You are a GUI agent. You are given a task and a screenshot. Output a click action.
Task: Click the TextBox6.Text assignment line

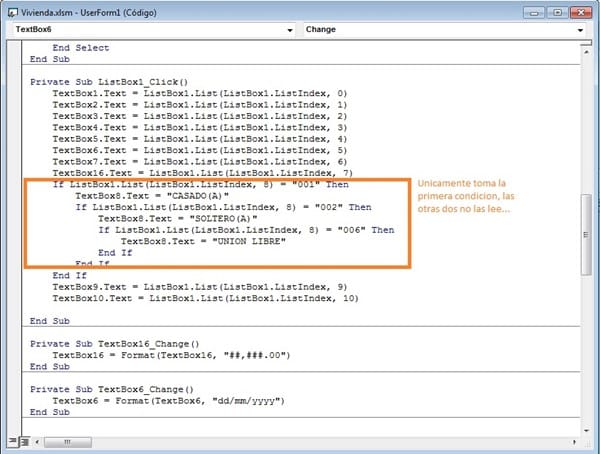pyautogui.click(x=199, y=150)
